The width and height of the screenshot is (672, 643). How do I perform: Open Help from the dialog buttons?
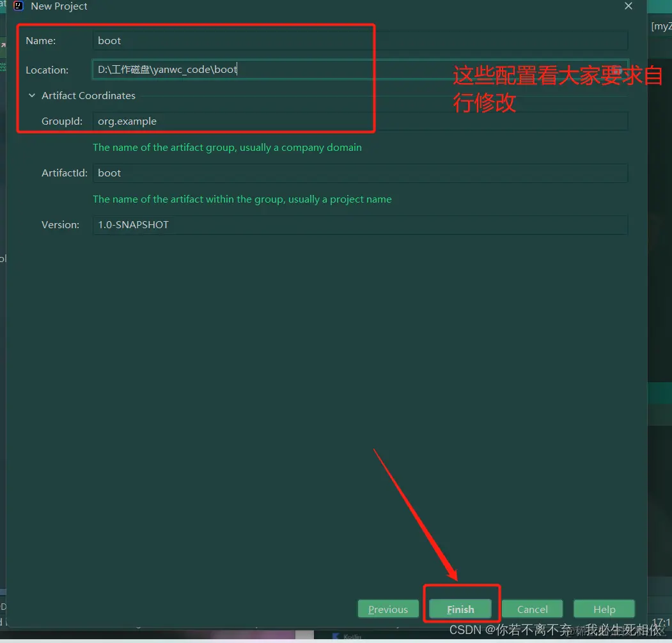coord(604,608)
